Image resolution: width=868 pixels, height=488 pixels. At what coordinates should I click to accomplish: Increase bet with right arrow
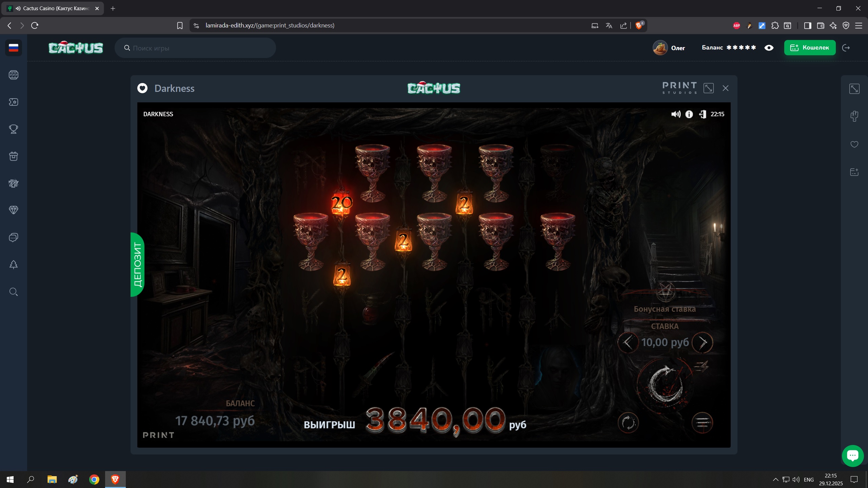(702, 343)
